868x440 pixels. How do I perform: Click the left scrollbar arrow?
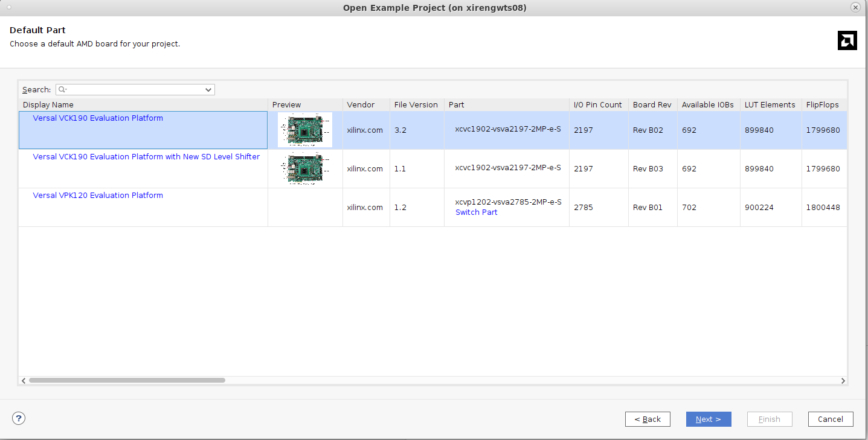coord(23,380)
